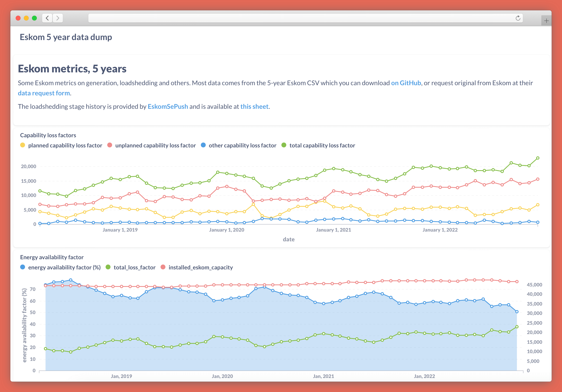Click 'Jan, 2021' label on lower chart
Screen dimensions: 562x392
pos(323,376)
